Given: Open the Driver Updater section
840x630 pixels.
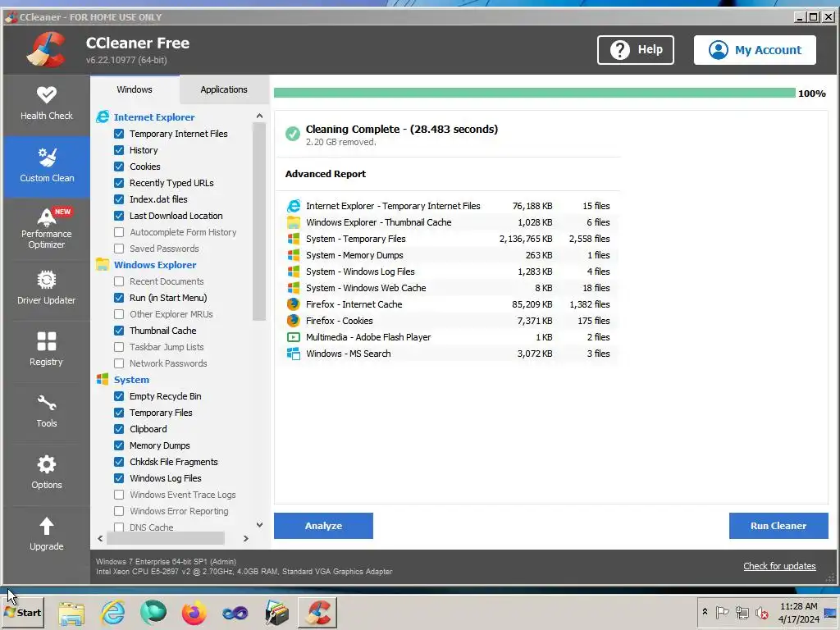Looking at the screenshot, I should pyautogui.click(x=47, y=288).
